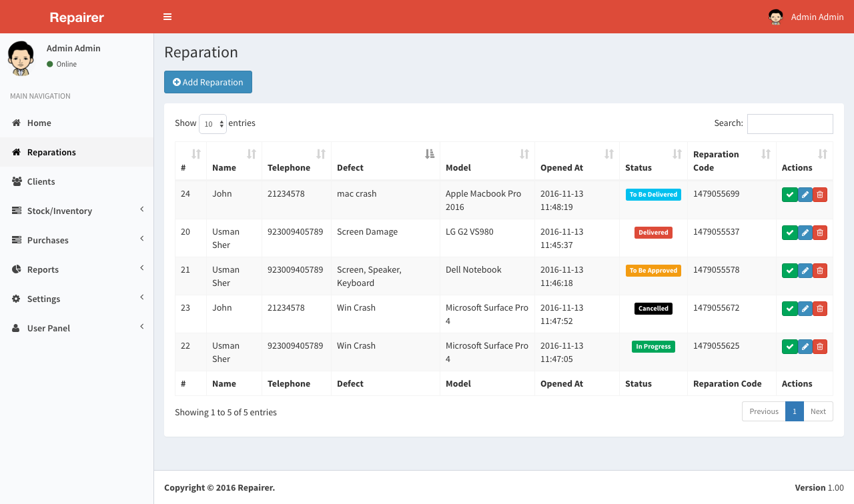
Task: Click the Search input field
Action: [790, 124]
